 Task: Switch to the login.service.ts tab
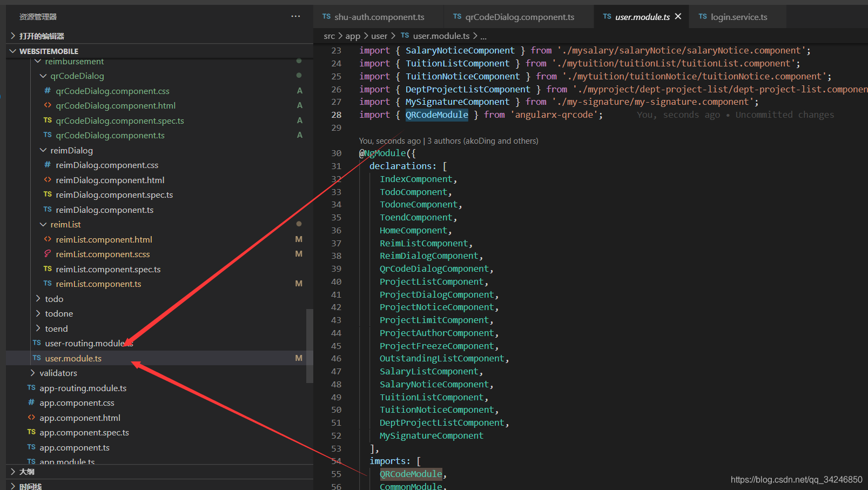[x=738, y=17]
